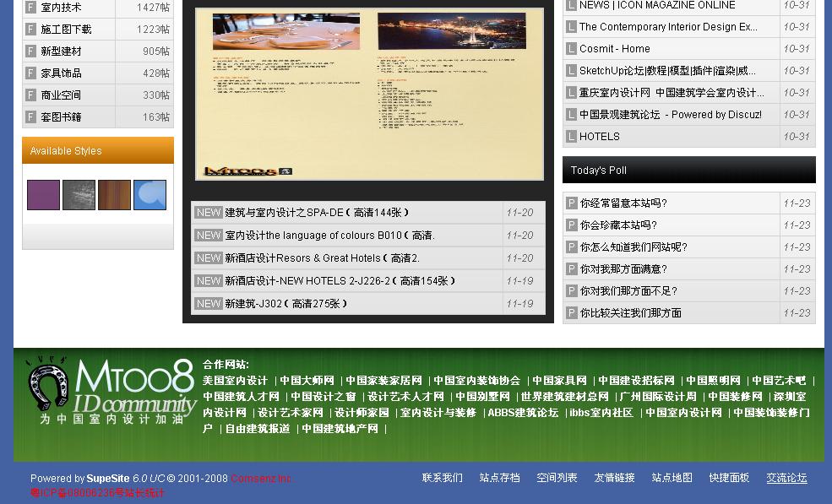832x504 pixels.
Task: Open partner site 中国建筑地产网
Action: (340, 429)
